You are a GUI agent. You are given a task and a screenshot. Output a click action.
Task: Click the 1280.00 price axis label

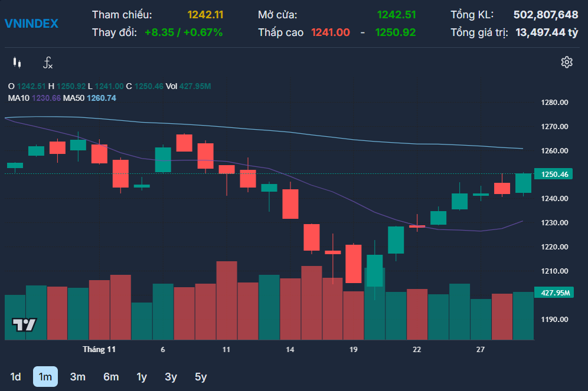click(554, 103)
